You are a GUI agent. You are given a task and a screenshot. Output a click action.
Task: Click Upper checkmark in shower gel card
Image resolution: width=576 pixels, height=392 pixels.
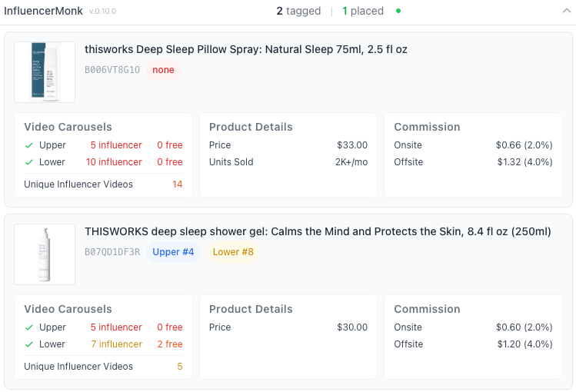pyautogui.click(x=29, y=327)
